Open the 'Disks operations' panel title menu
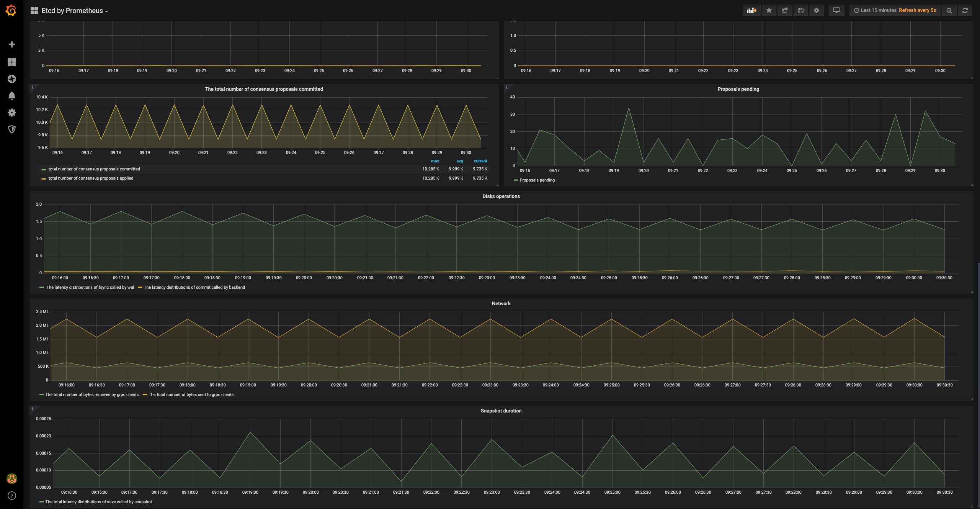Viewport: 980px width, 509px height. click(x=501, y=196)
